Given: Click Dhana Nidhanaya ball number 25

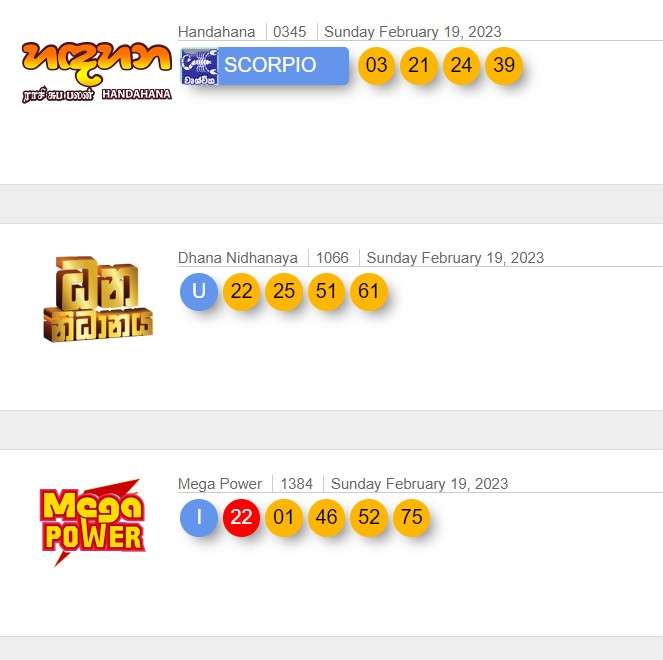Looking at the screenshot, I should pos(284,291).
